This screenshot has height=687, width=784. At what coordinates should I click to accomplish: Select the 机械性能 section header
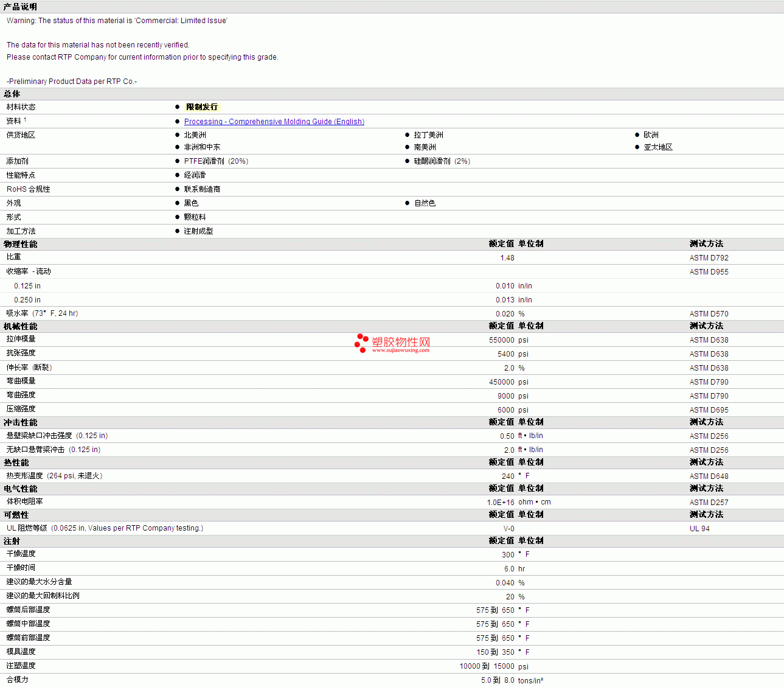[20, 327]
